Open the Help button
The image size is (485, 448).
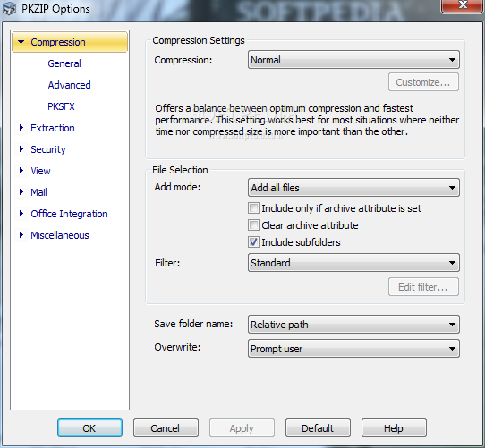(394, 428)
